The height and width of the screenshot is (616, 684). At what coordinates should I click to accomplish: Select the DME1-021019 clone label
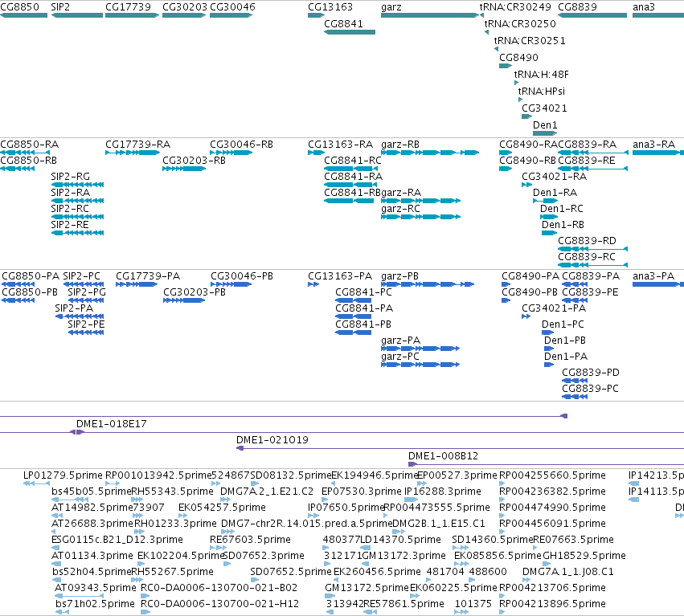click(x=272, y=440)
